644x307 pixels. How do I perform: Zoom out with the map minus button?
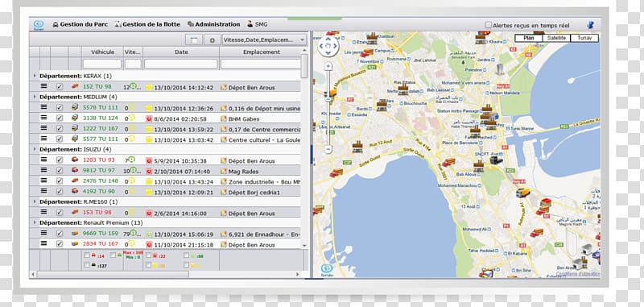click(x=328, y=150)
